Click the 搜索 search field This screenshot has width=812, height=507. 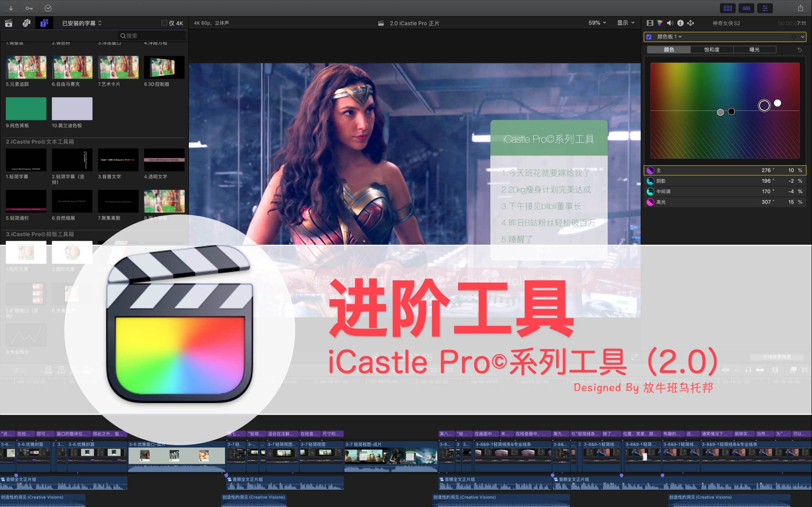pos(152,36)
